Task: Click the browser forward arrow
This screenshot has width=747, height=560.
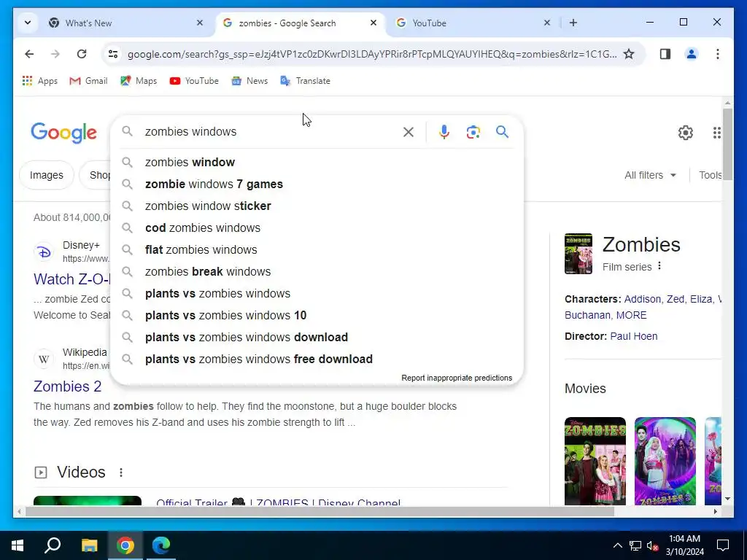Action: tap(55, 54)
